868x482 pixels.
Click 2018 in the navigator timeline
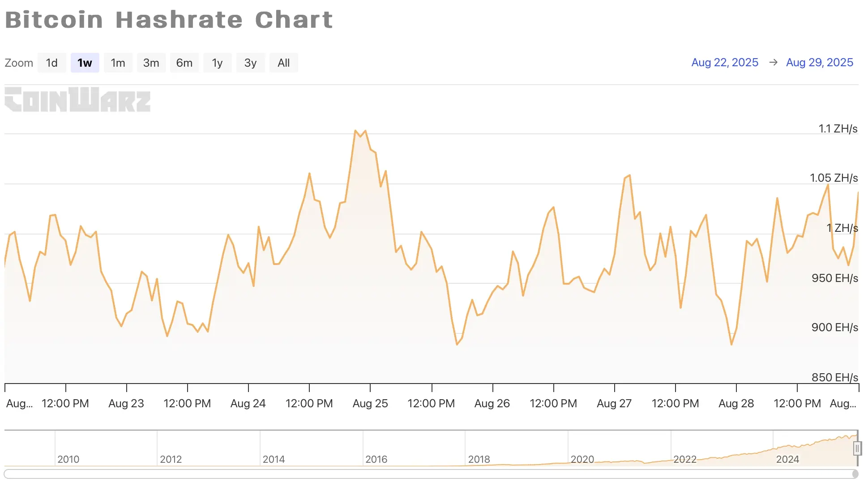tap(479, 459)
